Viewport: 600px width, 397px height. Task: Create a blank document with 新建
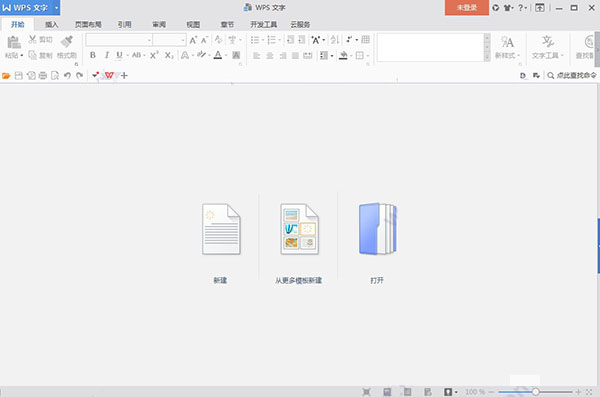coord(221,243)
